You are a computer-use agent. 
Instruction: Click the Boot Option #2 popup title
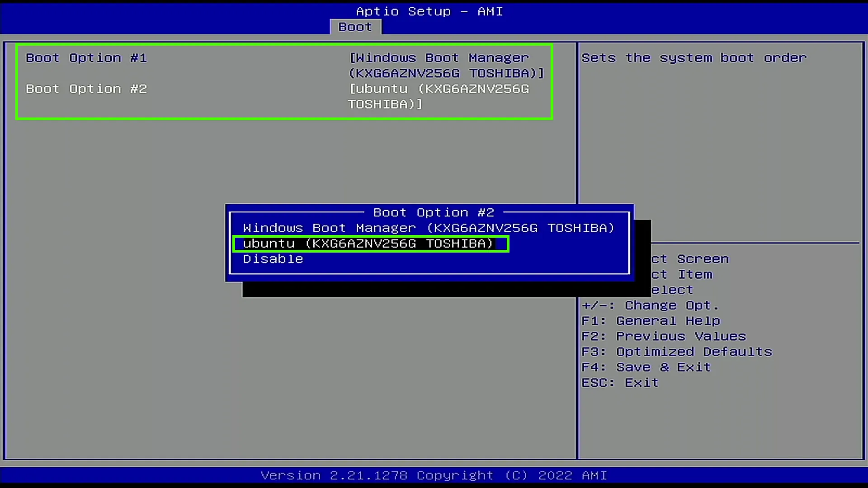click(x=434, y=212)
